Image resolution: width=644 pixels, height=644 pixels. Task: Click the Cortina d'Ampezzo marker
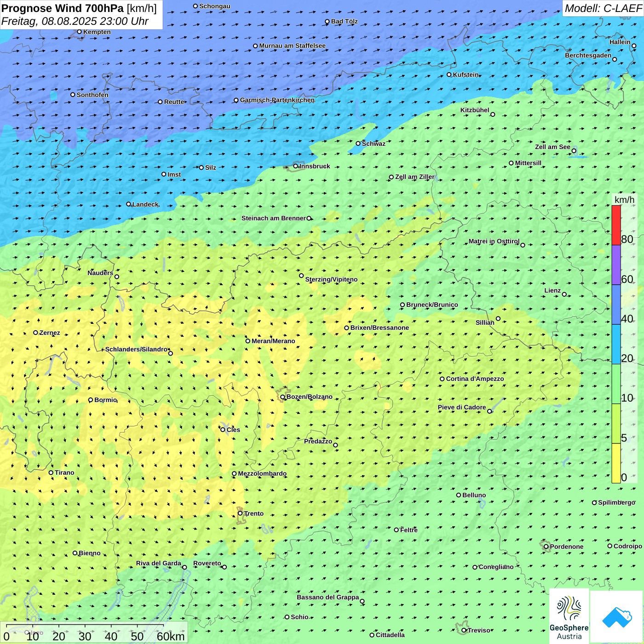click(442, 379)
